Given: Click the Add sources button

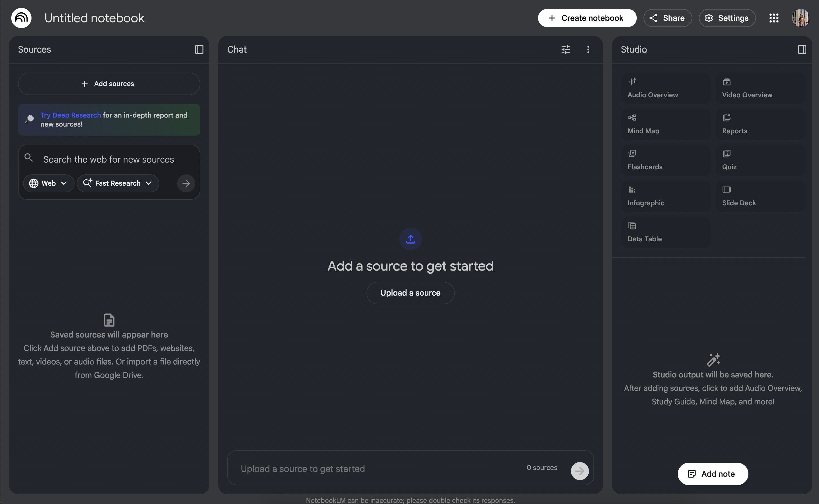Looking at the screenshot, I should pos(109,84).
